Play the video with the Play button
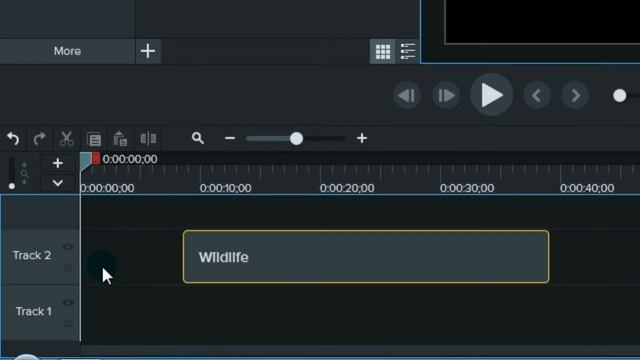This screenshot has width=640, height=360. click(x=491, y=95)
